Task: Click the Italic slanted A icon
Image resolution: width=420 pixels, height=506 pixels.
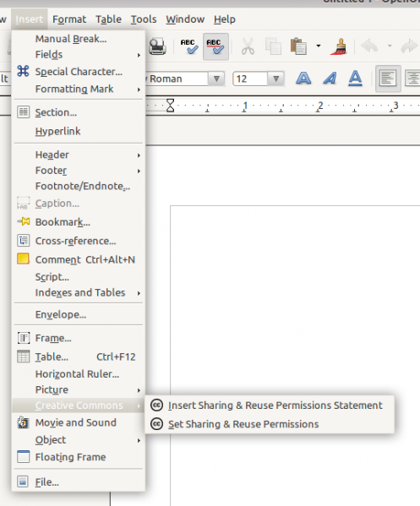Action: click(330, 79)
